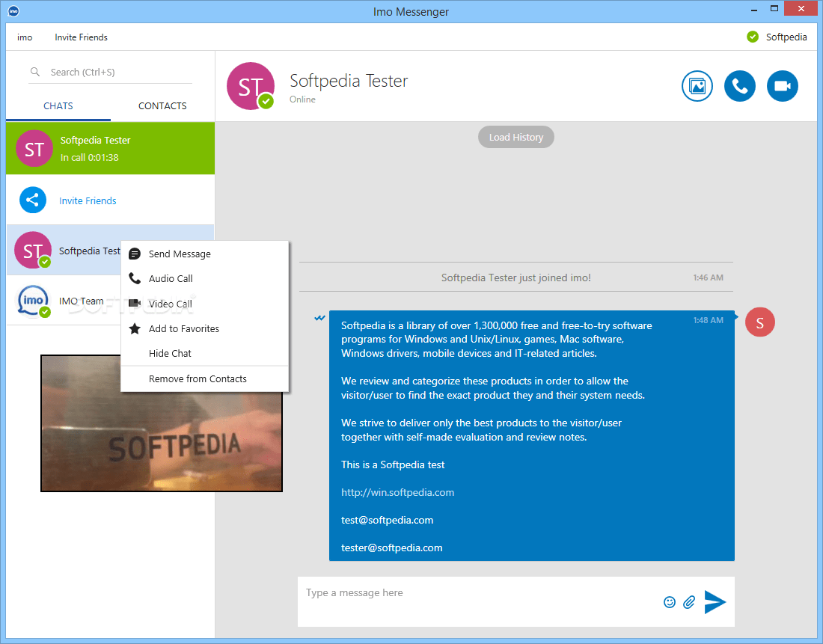Click the Softpedia Tester header avatar
823x644 pixels.
251,86
